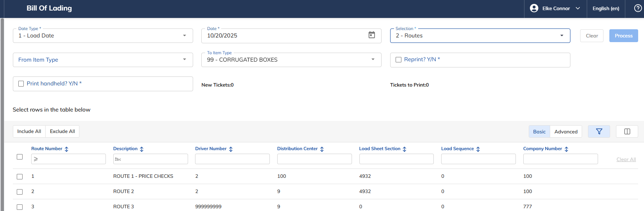Viewport: 644px width, 211px height.
Task: Select the row checkbox for ROUTE 1 - PRICE CHECKS
Action: [19, 177]
